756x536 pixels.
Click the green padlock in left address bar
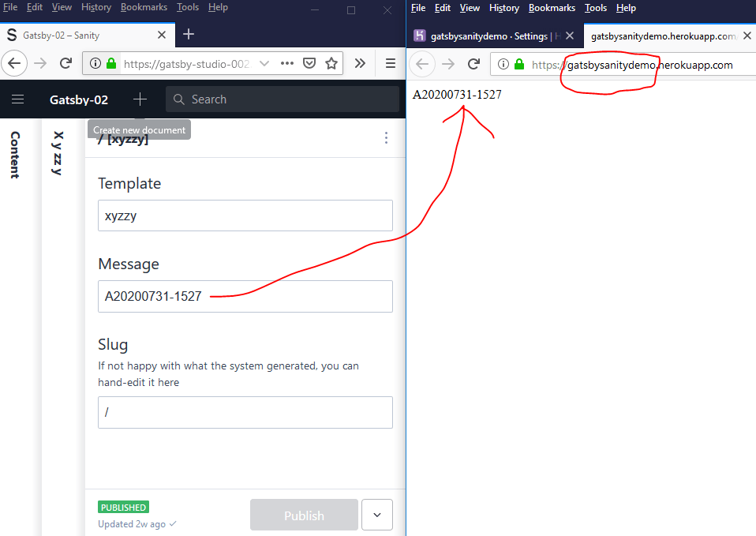[x=111, y=63]
